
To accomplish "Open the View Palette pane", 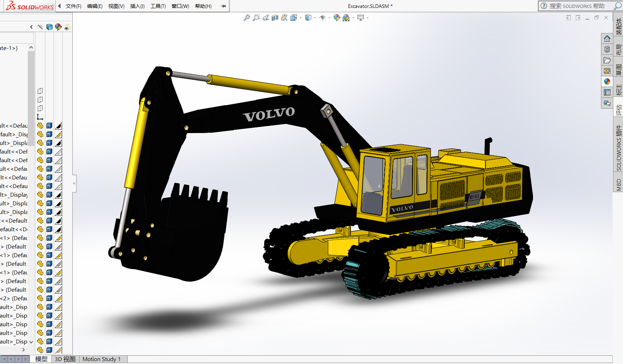I will tap(607, 71).
